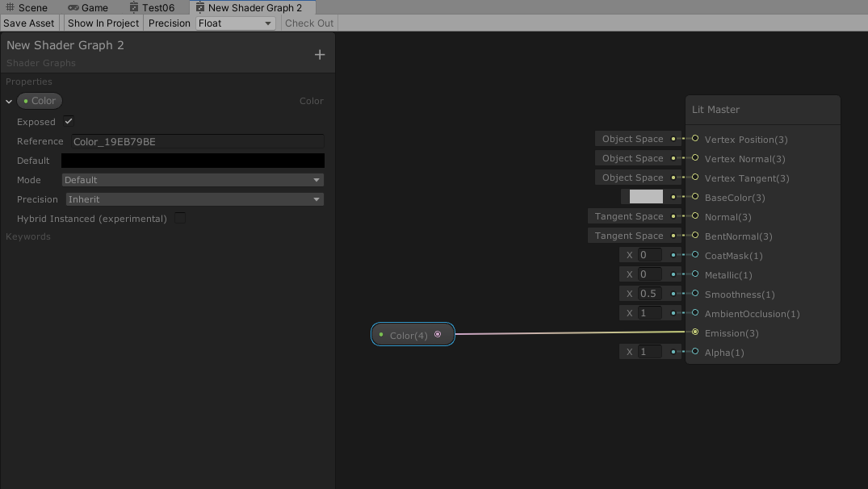Screen dimensions: 868x489
Task: Click the green exposed dot beside Color property
Action: pyautogui.click(x=26, y=100)
